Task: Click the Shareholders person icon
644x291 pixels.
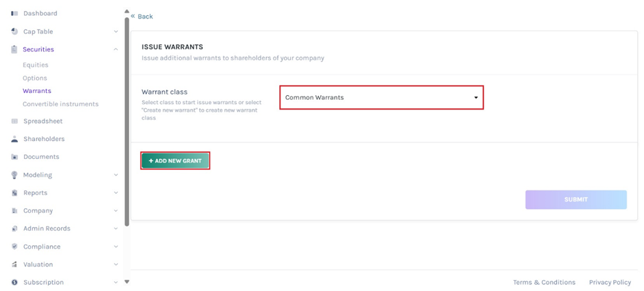Action: pyautogui.click(x=14, y=139)
